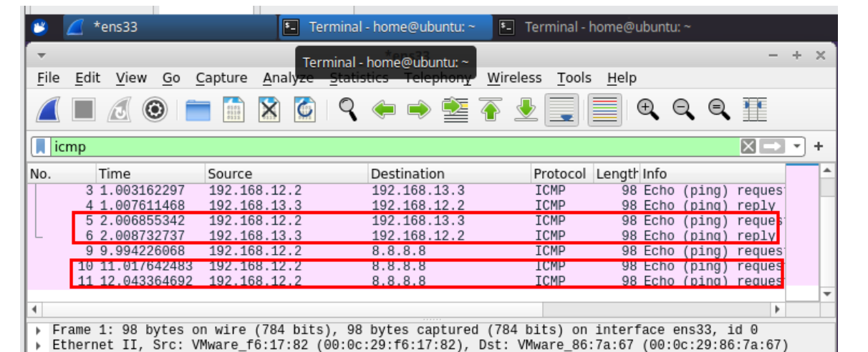
Task: Select packet 4 echo reply row
Action: [407, 205]
